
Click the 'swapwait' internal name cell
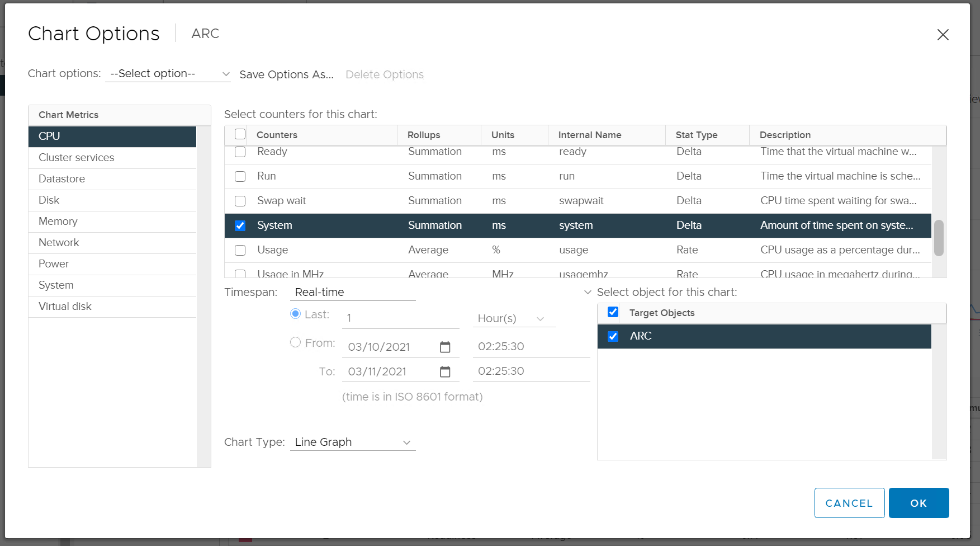(x=581, y=201)
